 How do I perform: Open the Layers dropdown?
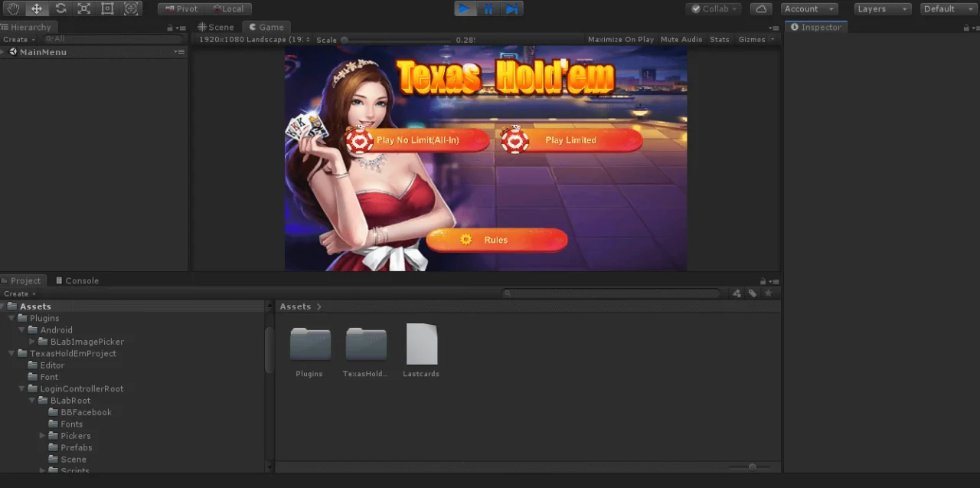(883, 8)
